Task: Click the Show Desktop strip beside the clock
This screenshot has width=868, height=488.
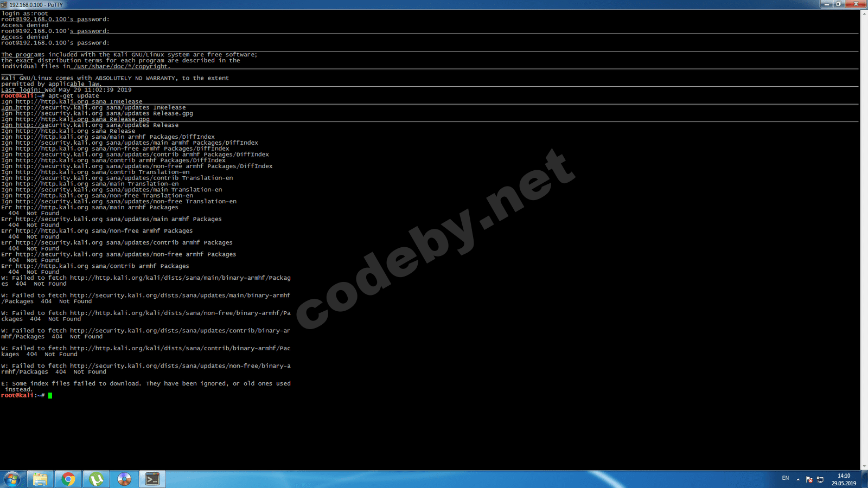Action: pos(864,479)
